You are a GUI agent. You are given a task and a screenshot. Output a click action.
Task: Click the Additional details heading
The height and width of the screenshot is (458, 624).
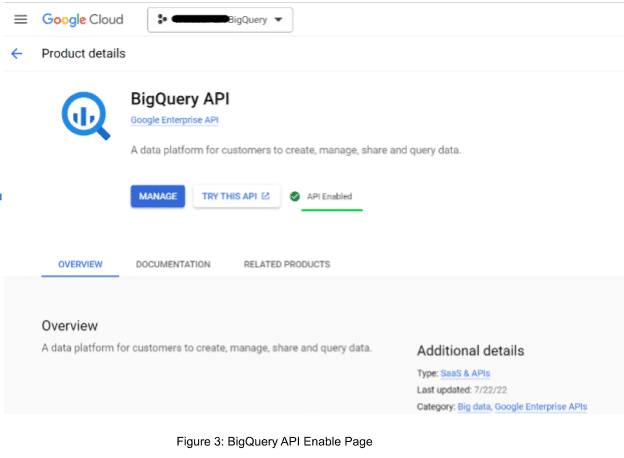470,351
